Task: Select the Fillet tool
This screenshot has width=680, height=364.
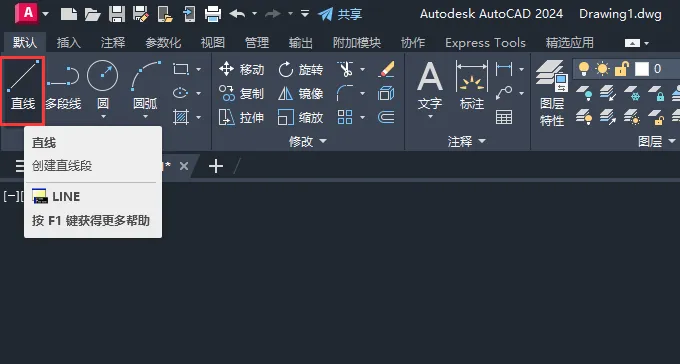Action: (x=345, y=93)
